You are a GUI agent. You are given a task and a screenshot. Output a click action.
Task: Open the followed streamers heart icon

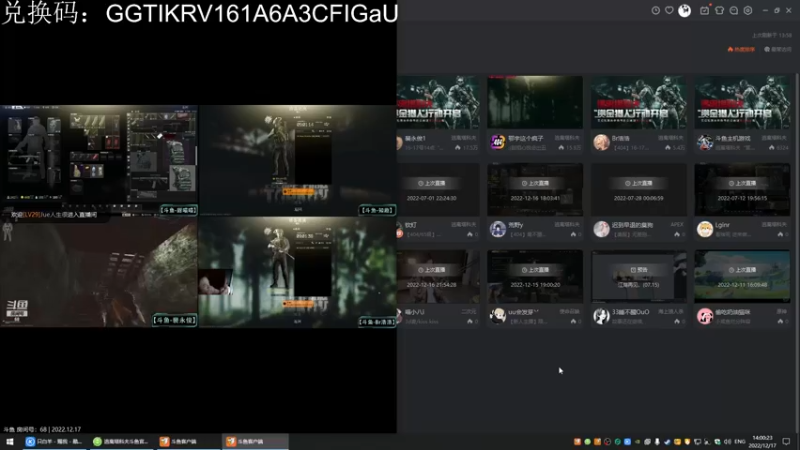pos(669,11)
